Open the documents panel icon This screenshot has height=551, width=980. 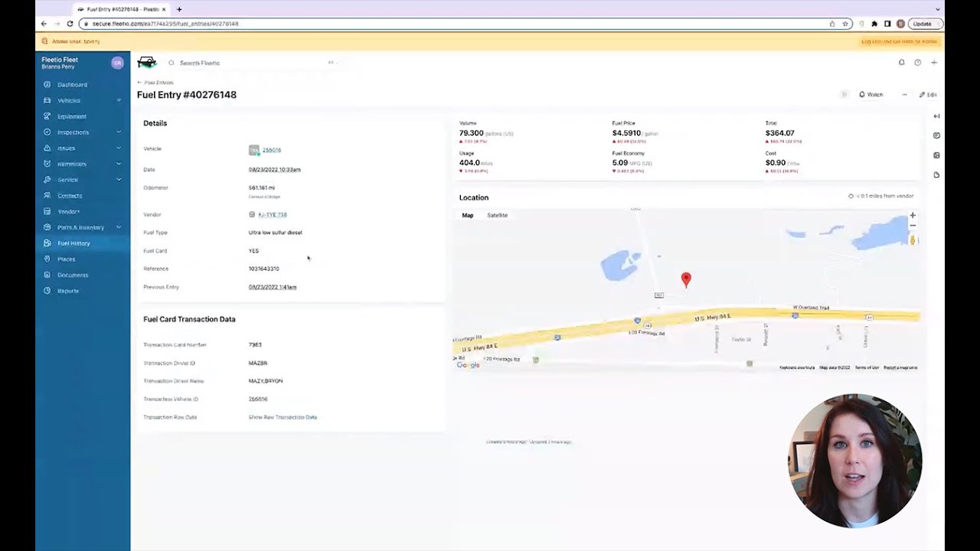point(936,175)
